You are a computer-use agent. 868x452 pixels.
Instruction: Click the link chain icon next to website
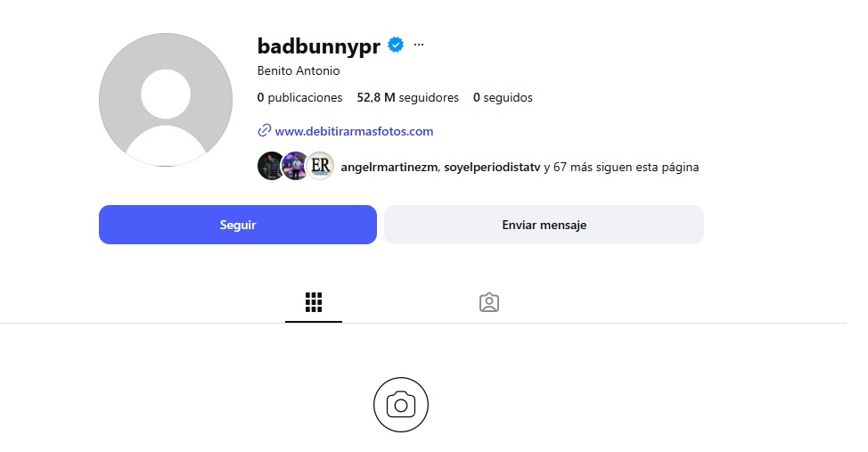pos(264,131)
